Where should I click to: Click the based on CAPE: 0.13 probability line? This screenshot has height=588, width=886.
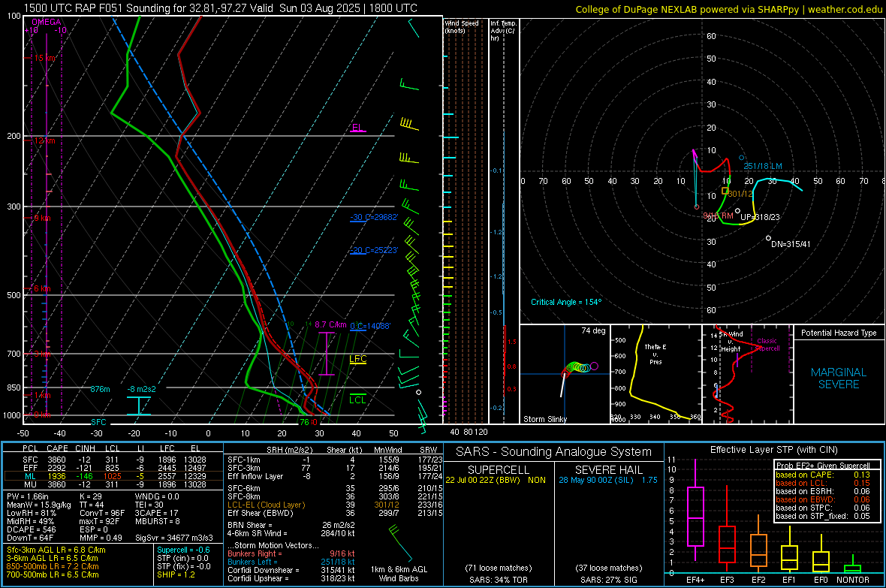click(x=823, y=475)
